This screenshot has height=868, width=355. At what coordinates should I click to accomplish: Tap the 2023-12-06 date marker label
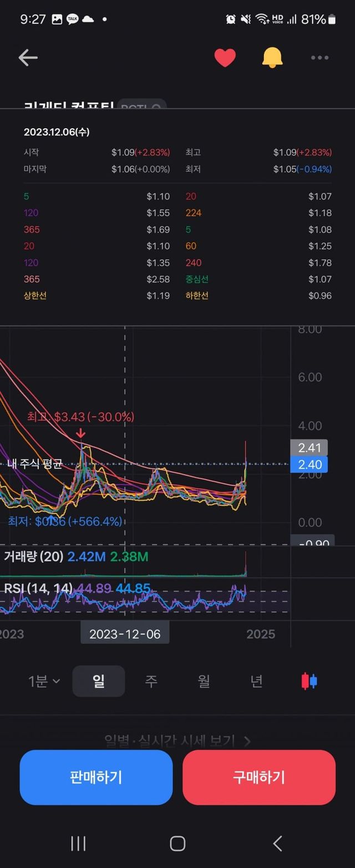[x=125, y=634]
